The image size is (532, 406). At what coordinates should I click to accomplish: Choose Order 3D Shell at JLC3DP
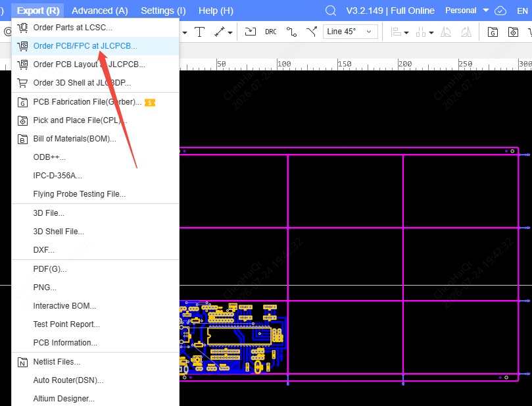coord(95,82)
